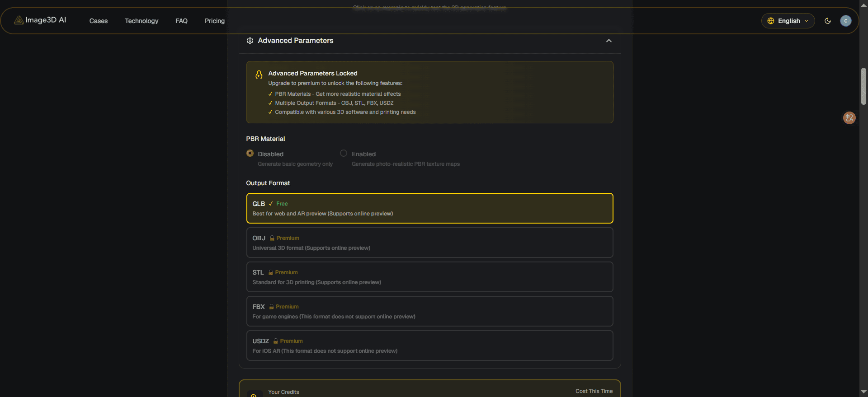The image size is (868, 397).
Task: Select the Disabled PBR Material radio button
Action: point(250,153)
